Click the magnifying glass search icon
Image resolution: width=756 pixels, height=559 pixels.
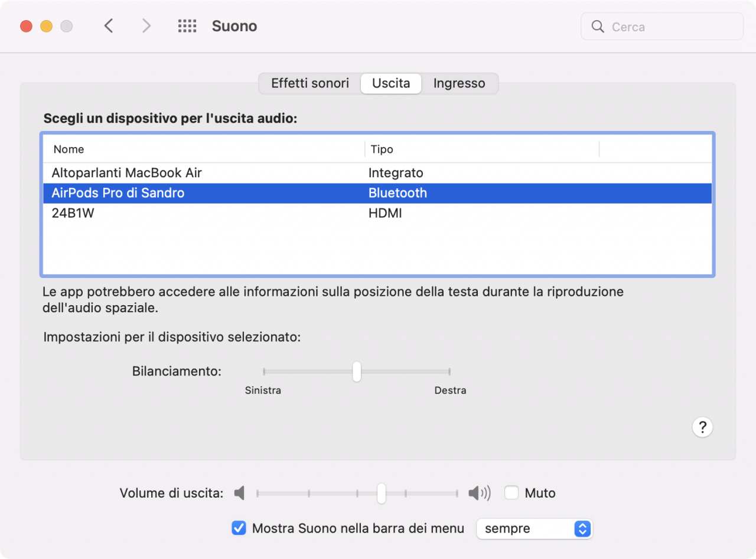coord(598,27)
